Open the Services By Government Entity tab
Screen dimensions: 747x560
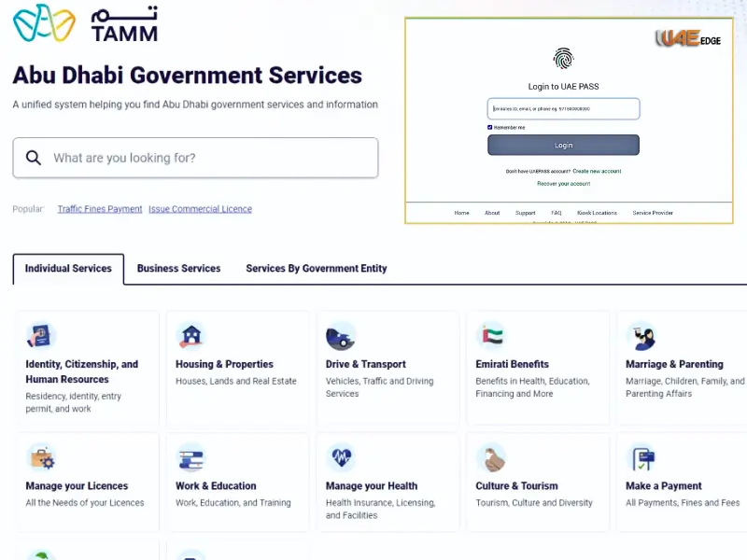pos(316,268)
